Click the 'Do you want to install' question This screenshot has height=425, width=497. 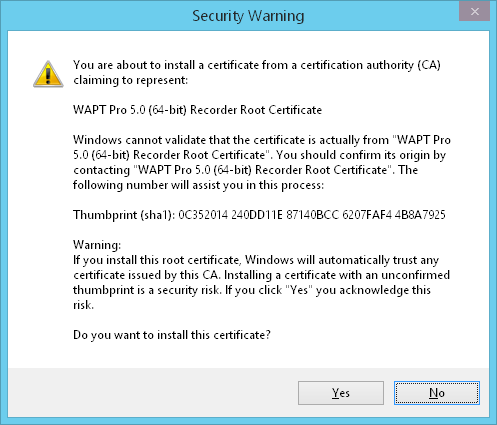[172, 335]
